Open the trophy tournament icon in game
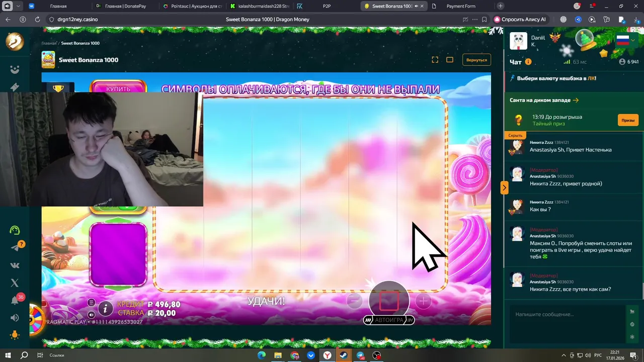 pos(58,88)
